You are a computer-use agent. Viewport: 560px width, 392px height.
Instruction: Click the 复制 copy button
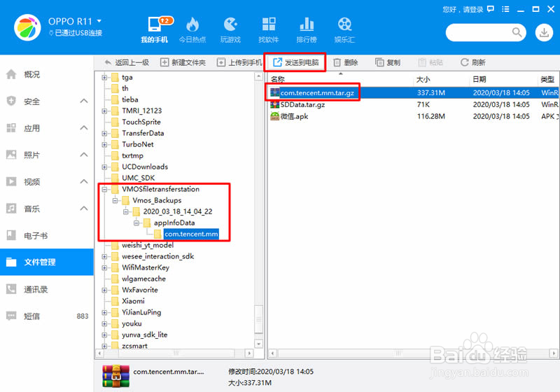click(x=388, y=62)
